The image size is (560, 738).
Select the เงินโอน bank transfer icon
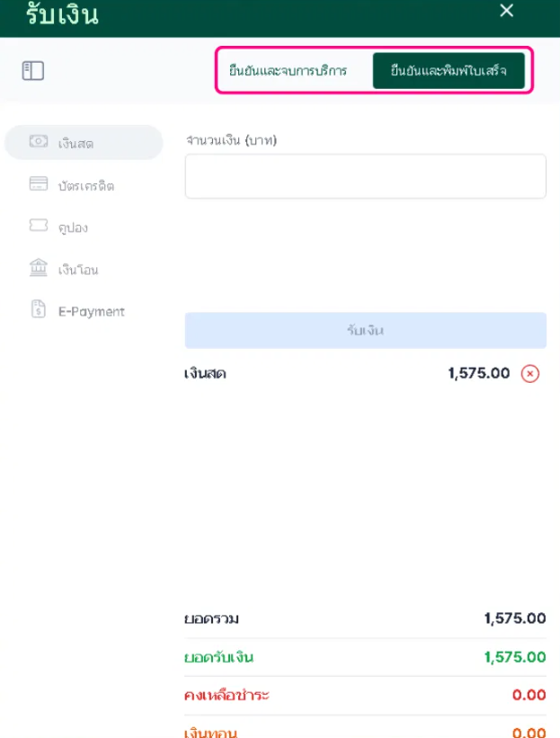click(x=39, y=268)
